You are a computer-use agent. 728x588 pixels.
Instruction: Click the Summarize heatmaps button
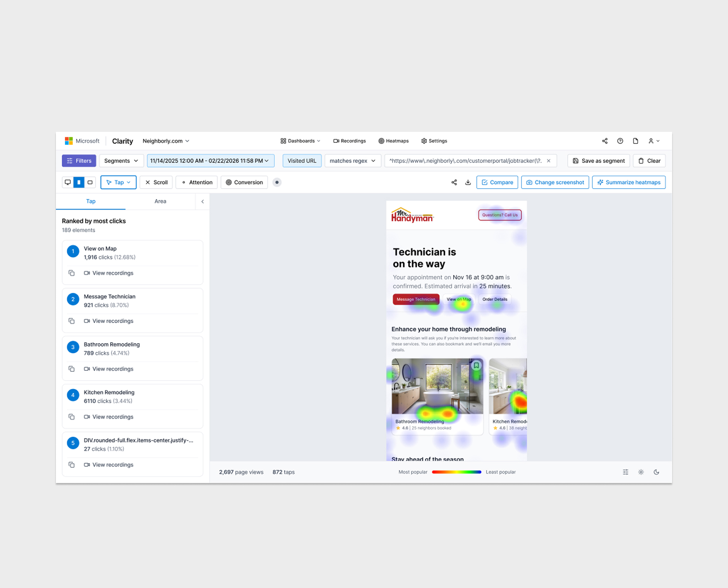point(628,182)
